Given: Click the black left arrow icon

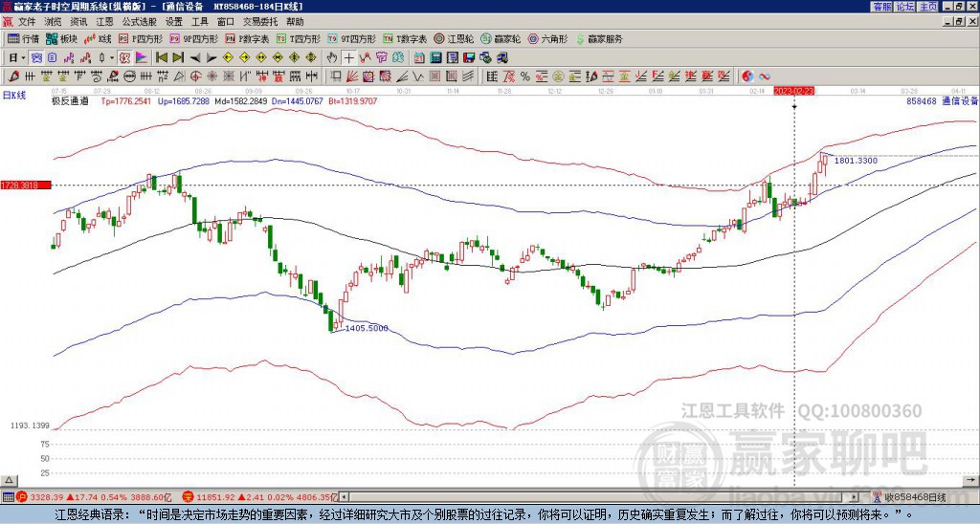Looking at the screenshot, I should (x=195, y=58).
